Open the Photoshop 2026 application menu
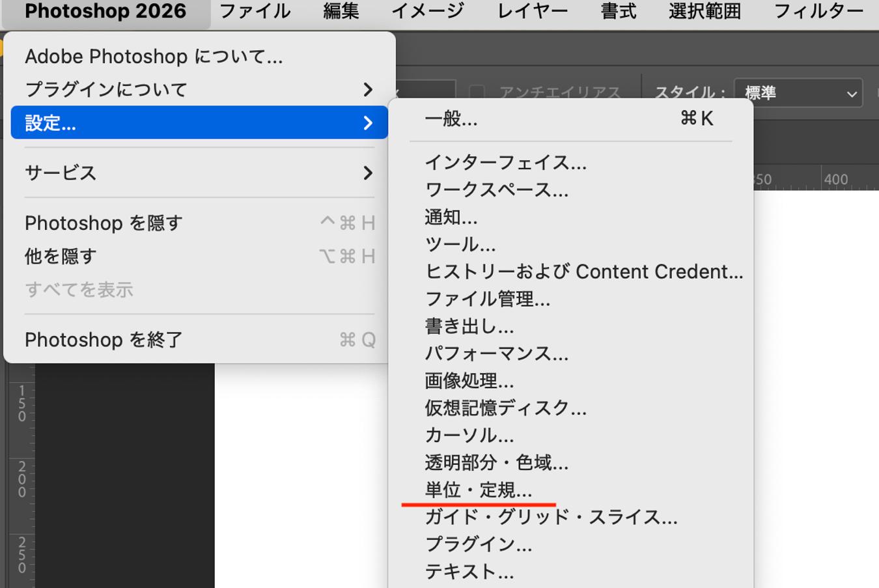879x588 pixels. click(x=105, y=12)
